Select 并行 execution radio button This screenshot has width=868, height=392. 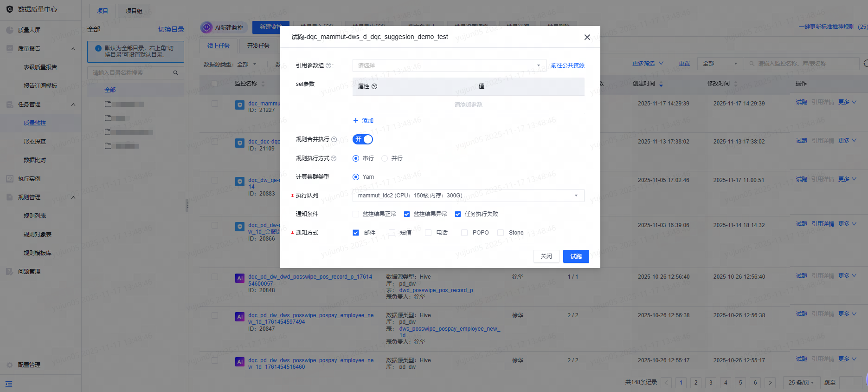tap(385, 158)
